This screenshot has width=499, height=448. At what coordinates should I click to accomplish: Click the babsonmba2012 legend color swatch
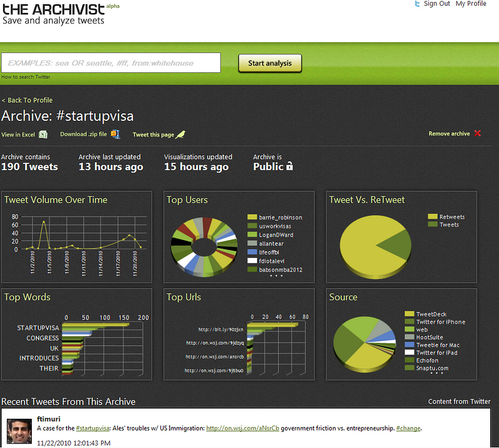(252, 269)
